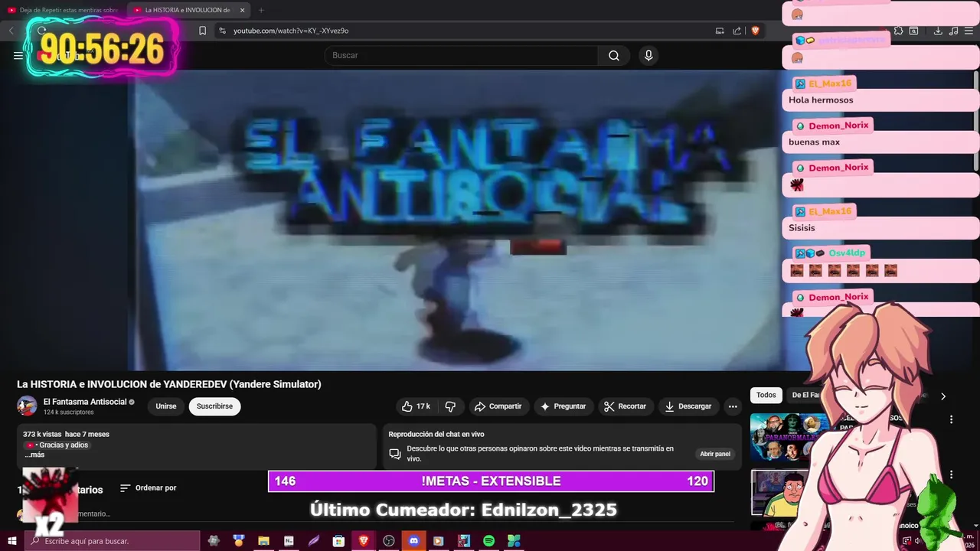Like the video with 17 k likes
980x551 pixels.
pyautogui.click(x=416, y=406)
